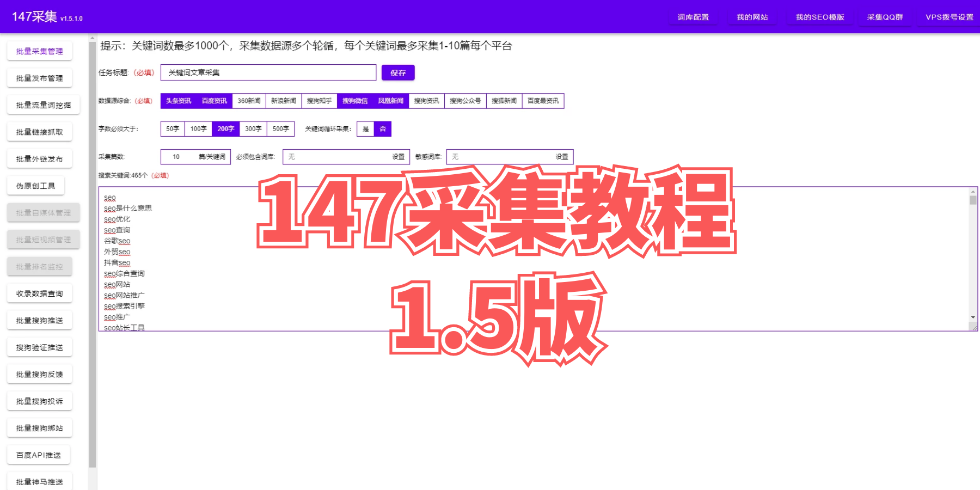This screenshot has width=980, height=490.
Task: Open 百度API推送 in sidebar
Action: coord(39,455)
